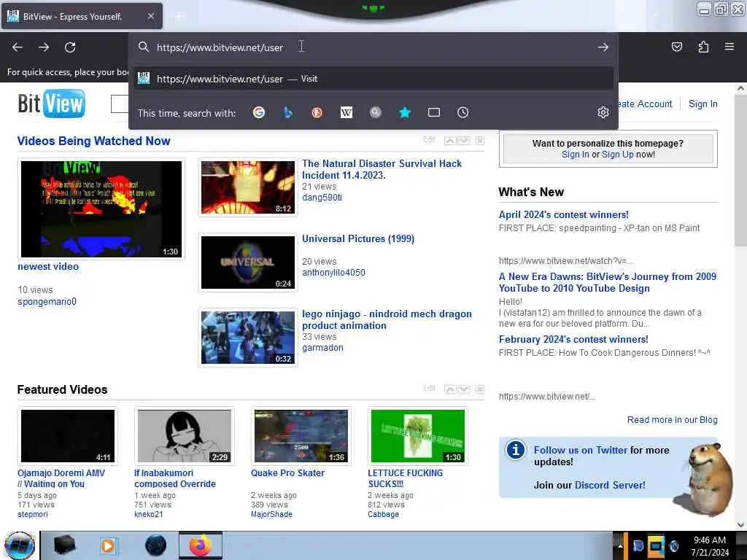Select the BitView - Express Yourself tab
Image resolution: width=747 pixels, height=560 pixels.
(x=82, y=16)
